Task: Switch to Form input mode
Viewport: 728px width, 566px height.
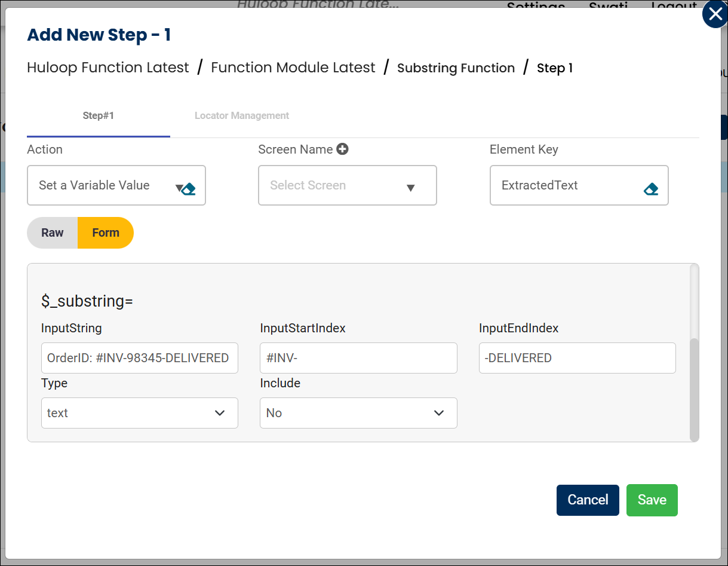Action: 106,233
